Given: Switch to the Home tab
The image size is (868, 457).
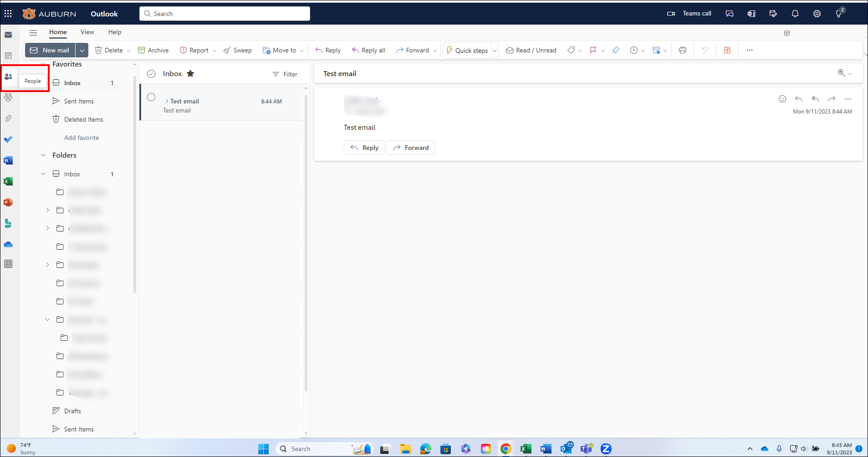Looking at the screenshot, I should (58, 32).
